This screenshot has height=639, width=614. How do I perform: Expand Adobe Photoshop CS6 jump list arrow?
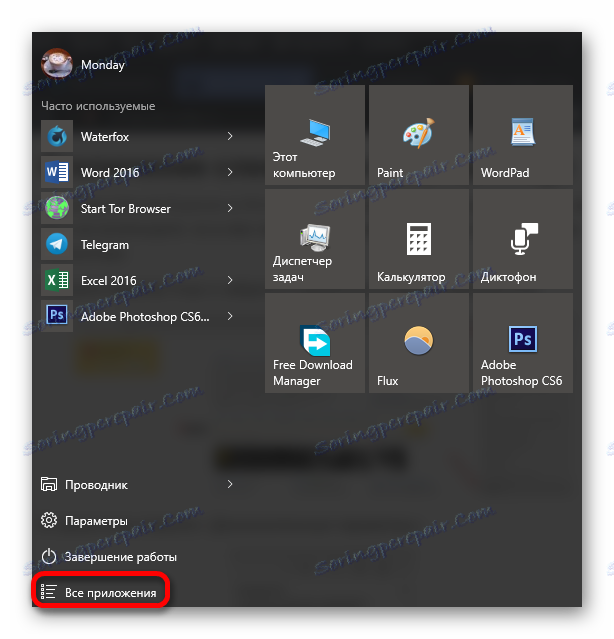point(230,316)
